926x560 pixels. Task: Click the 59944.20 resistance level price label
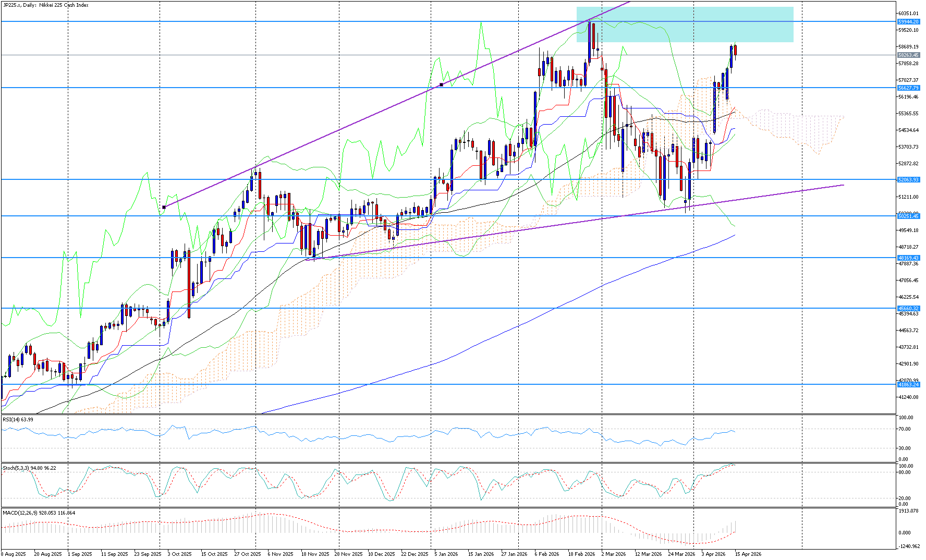pos(908,22)
